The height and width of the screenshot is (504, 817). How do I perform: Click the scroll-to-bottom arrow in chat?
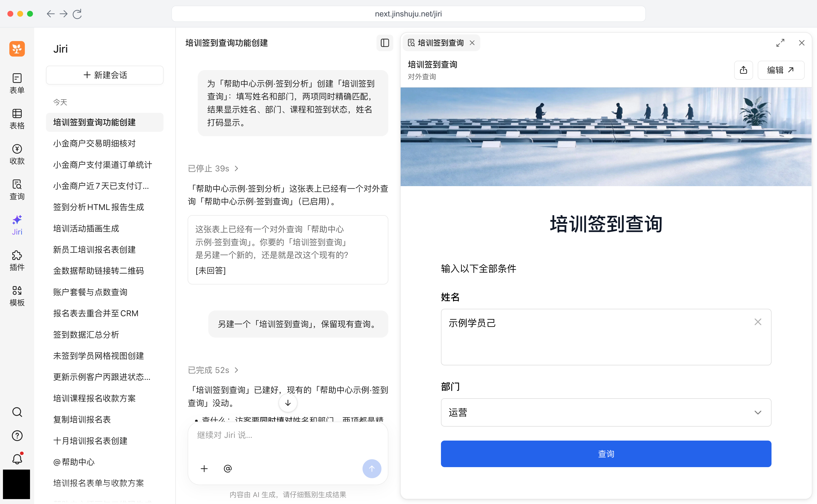click(288, 403)
